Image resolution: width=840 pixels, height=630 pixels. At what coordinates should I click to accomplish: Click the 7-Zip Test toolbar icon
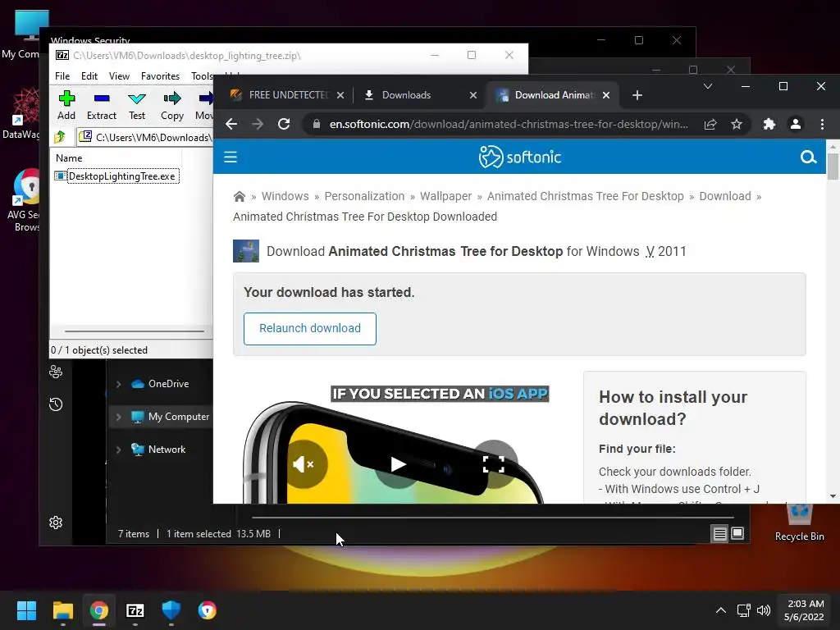click(137, 98)
